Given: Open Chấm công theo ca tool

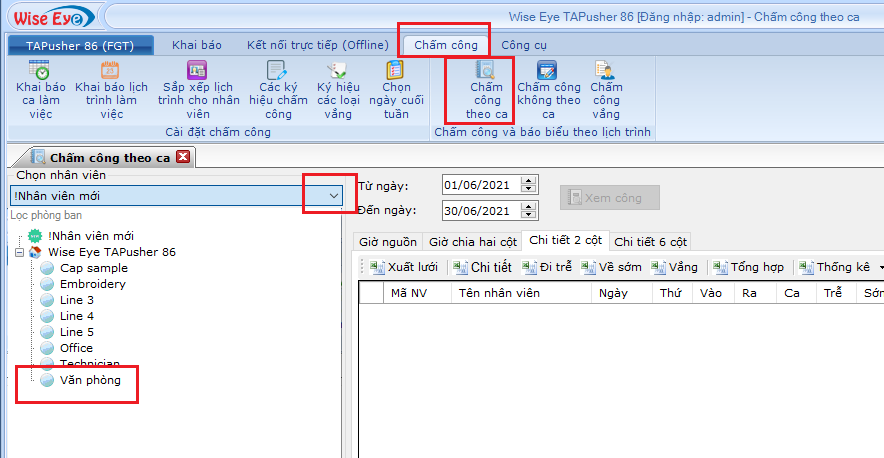Looking at the screenshot, I should 485,72.
